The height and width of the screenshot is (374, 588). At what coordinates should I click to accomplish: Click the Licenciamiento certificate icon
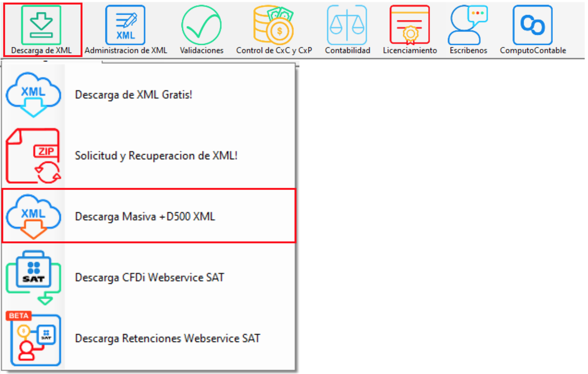click(x=409, y=24)
